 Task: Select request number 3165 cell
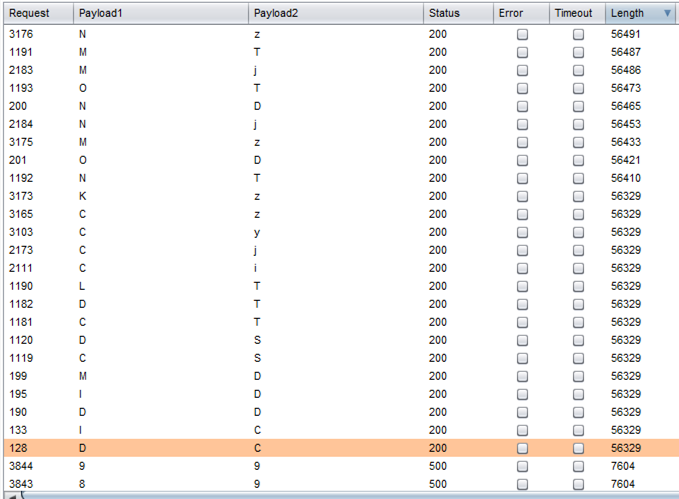(21, 214)
